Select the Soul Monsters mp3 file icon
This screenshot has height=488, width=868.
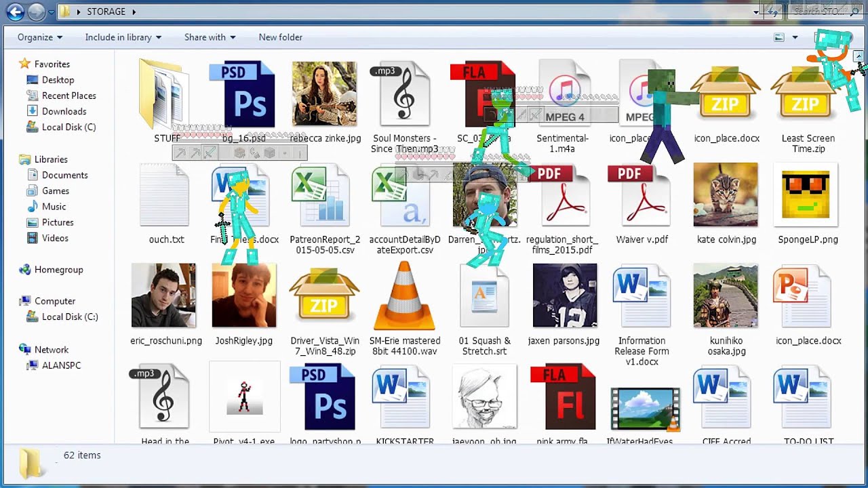point(401,94)
